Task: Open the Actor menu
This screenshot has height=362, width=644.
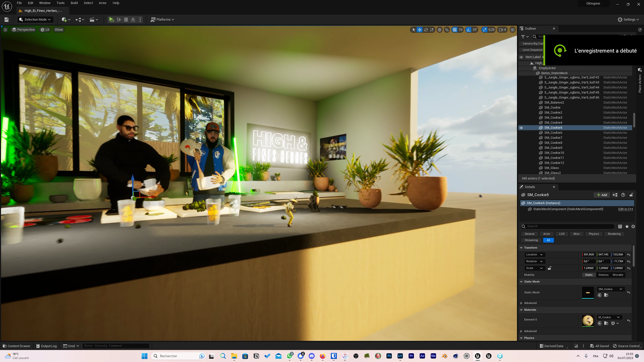Action: pos(103,3)
